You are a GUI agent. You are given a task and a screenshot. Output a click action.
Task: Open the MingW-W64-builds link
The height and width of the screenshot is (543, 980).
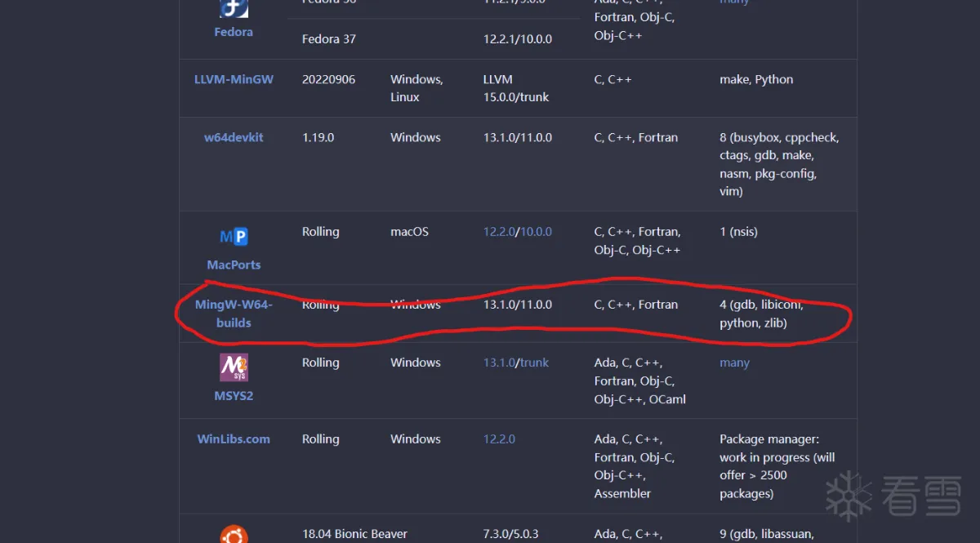[234, 314]
